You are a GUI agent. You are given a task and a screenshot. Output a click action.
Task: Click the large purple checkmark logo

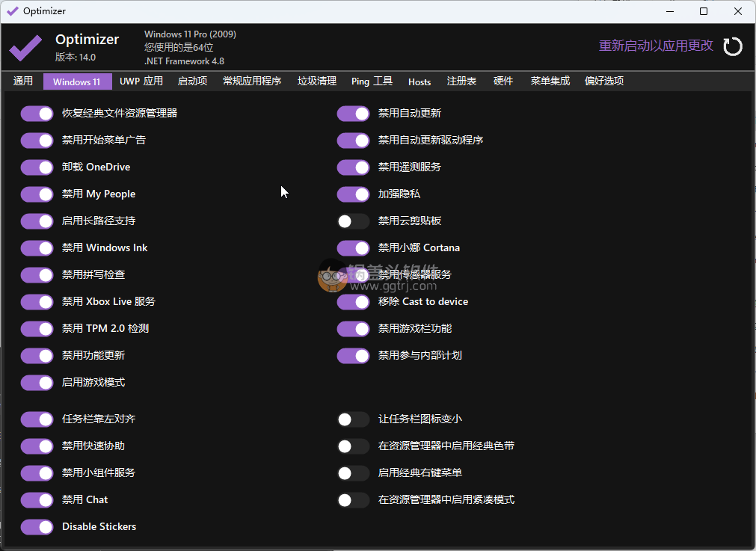pyautogui.click(x=25, y=48)
